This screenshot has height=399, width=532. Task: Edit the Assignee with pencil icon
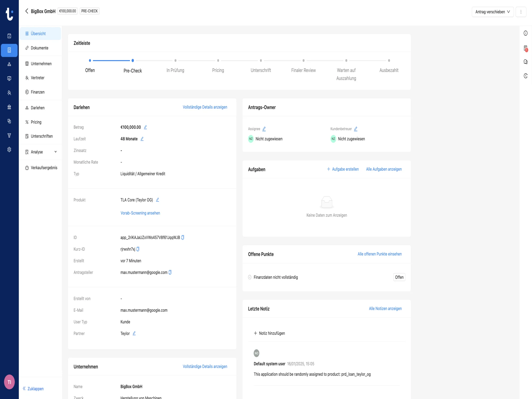pos(264,129)
